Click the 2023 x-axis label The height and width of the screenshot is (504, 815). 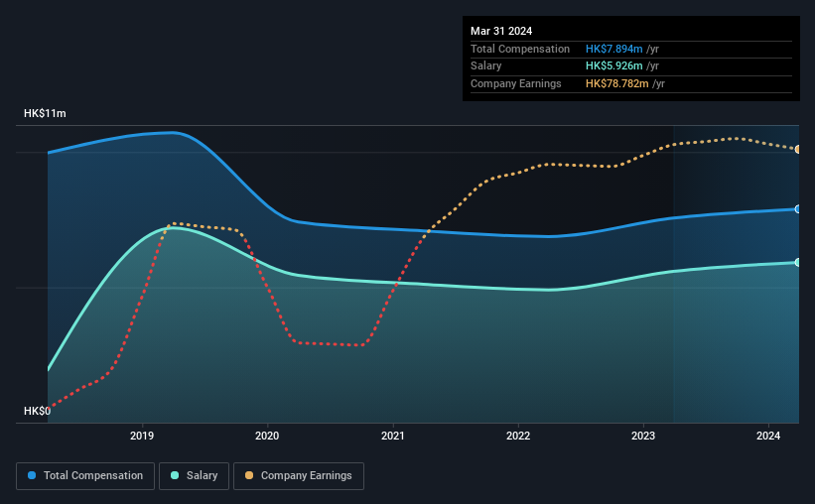pos(643,436)
